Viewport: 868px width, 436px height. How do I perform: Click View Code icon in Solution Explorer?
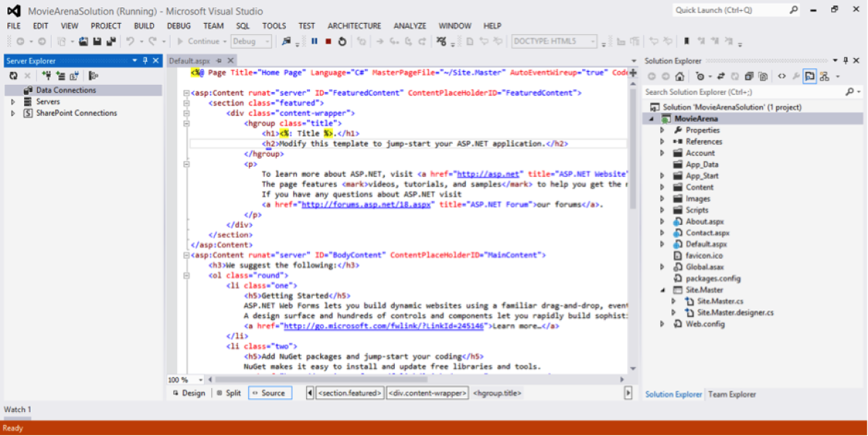tap(782, 76)
